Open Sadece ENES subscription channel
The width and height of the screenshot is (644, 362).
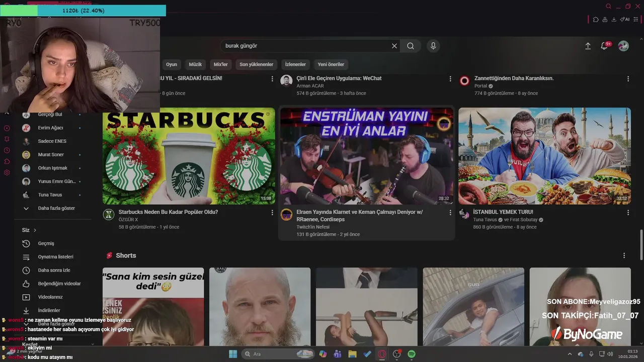pyautogui.click(x=53, y=141)
